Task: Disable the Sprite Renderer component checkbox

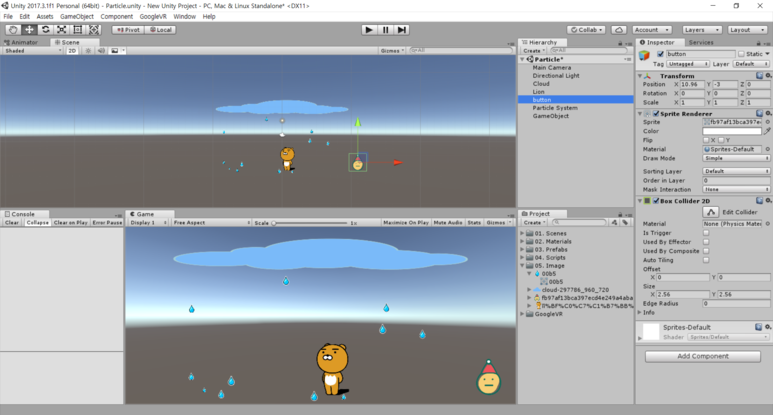Action: [x=656, y=113]
